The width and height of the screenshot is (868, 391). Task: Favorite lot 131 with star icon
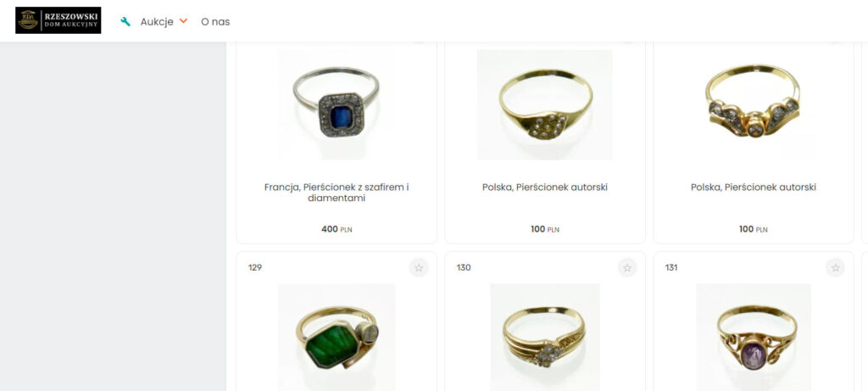pos(835,268)
